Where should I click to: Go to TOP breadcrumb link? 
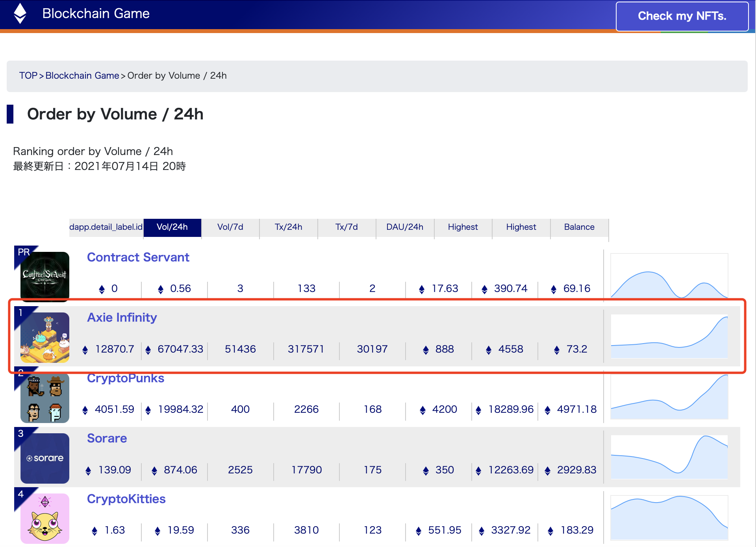[x=28, y=76]
